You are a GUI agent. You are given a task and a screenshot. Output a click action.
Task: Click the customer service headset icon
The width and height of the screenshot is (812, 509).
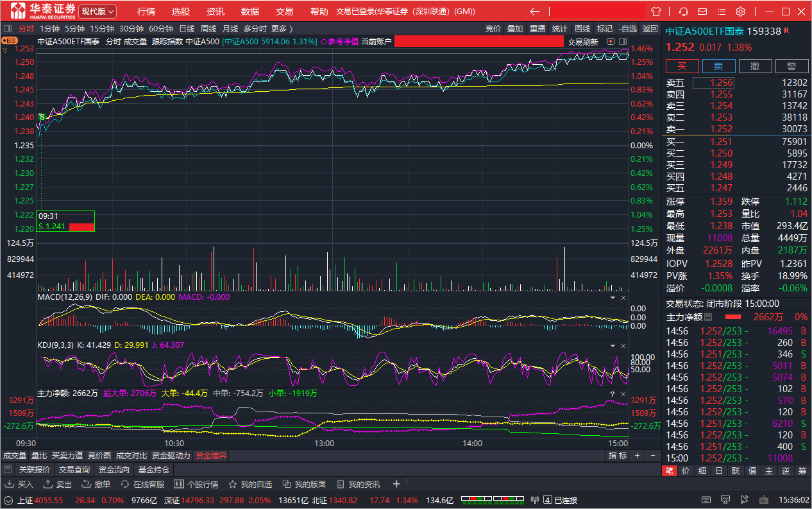click(684, 12)
